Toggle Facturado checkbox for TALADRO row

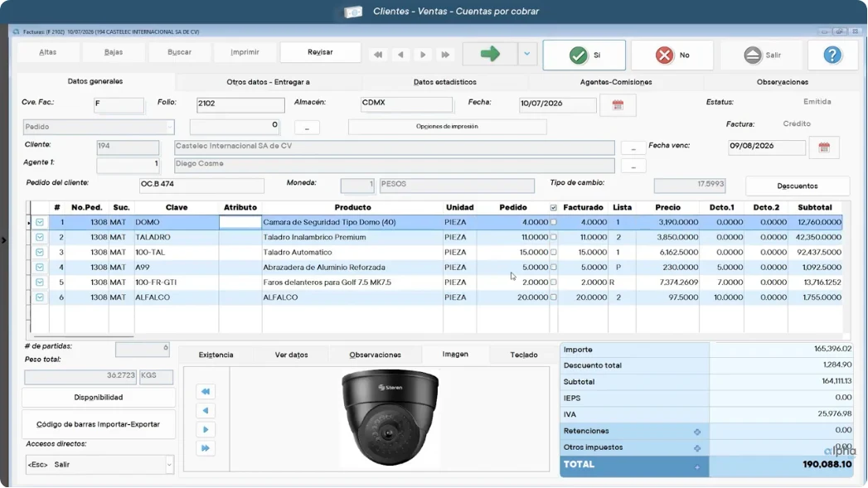coord(553,237)
